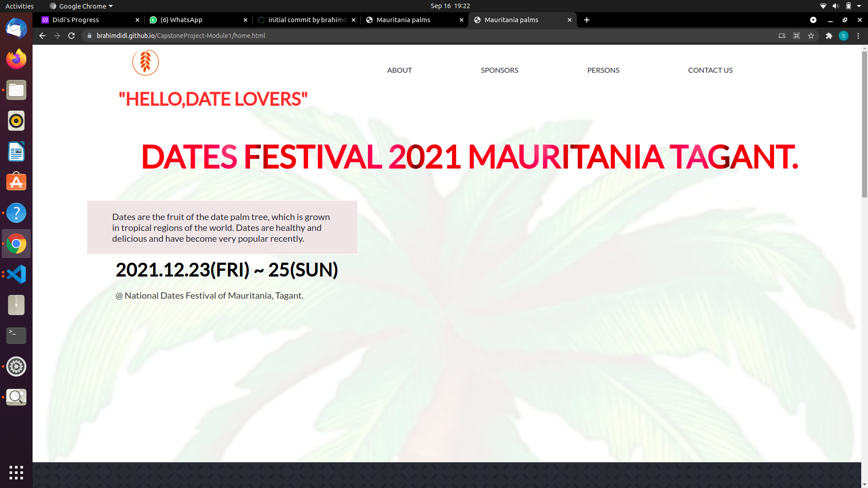Screen dimensions: 868x488
Task: Close the active Mauritania palms tab
Action: [x=570, y=20]
